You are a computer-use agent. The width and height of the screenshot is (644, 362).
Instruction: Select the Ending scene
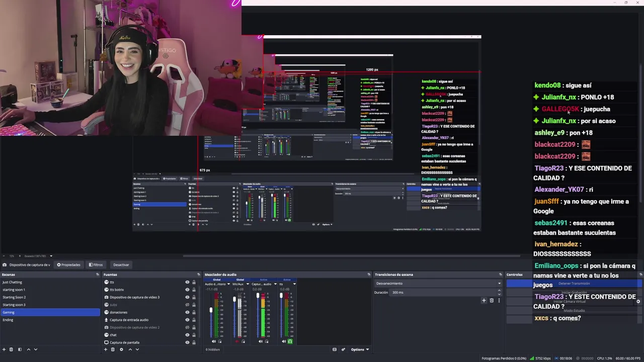[50, 320]
